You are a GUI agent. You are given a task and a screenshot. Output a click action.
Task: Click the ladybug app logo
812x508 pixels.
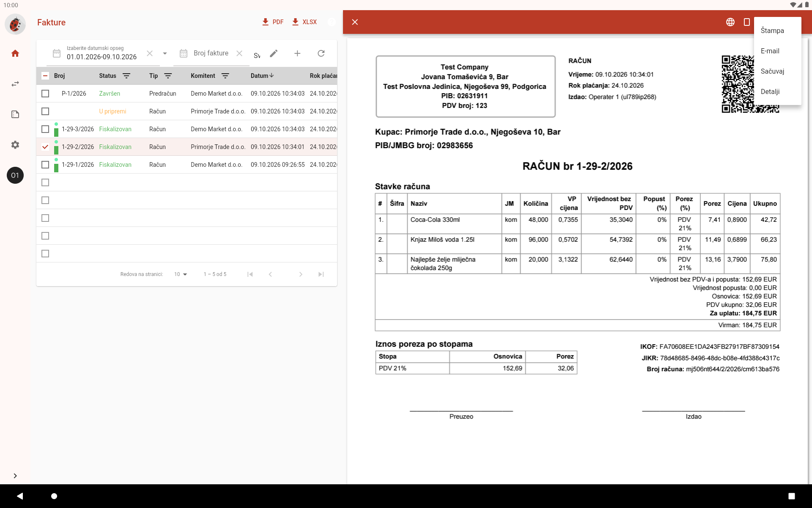click(x=15, y=24)
